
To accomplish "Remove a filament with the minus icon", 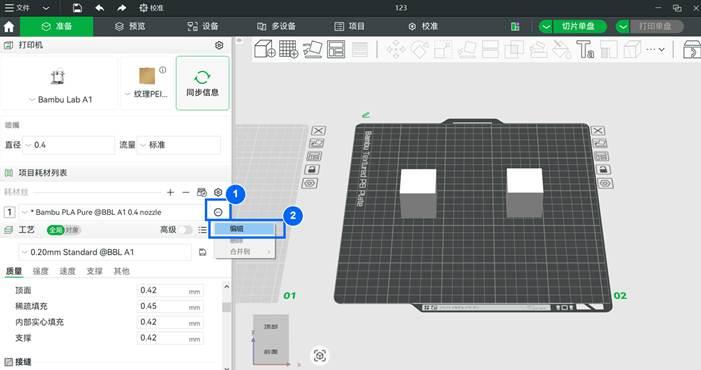I will [186, 192].
